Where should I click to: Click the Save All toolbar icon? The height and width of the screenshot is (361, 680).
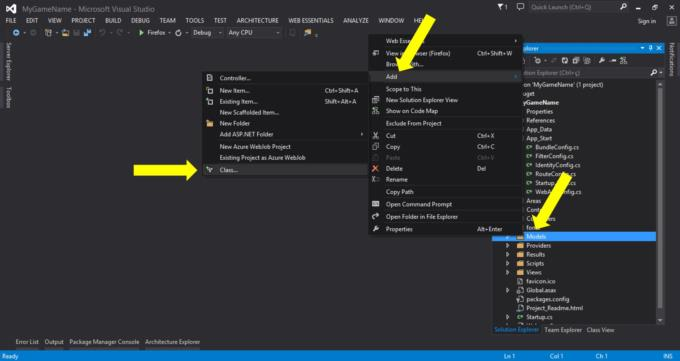pos(88,33)
